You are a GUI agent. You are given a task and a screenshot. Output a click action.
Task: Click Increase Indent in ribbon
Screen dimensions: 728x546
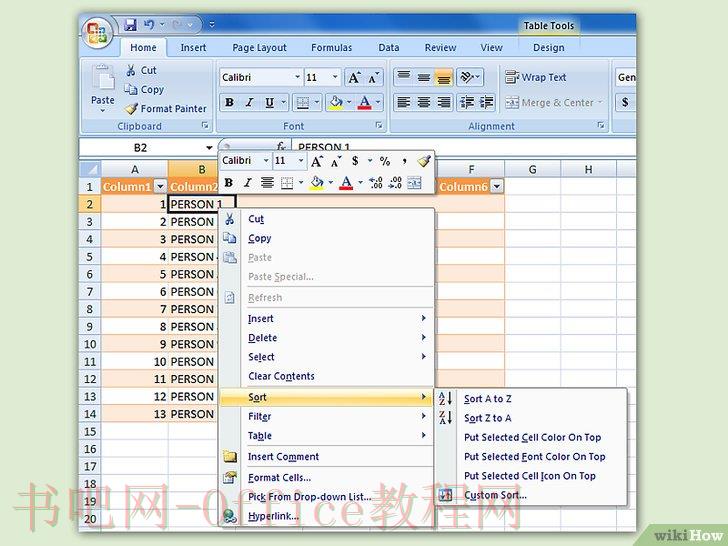click(x=486, y=103)
